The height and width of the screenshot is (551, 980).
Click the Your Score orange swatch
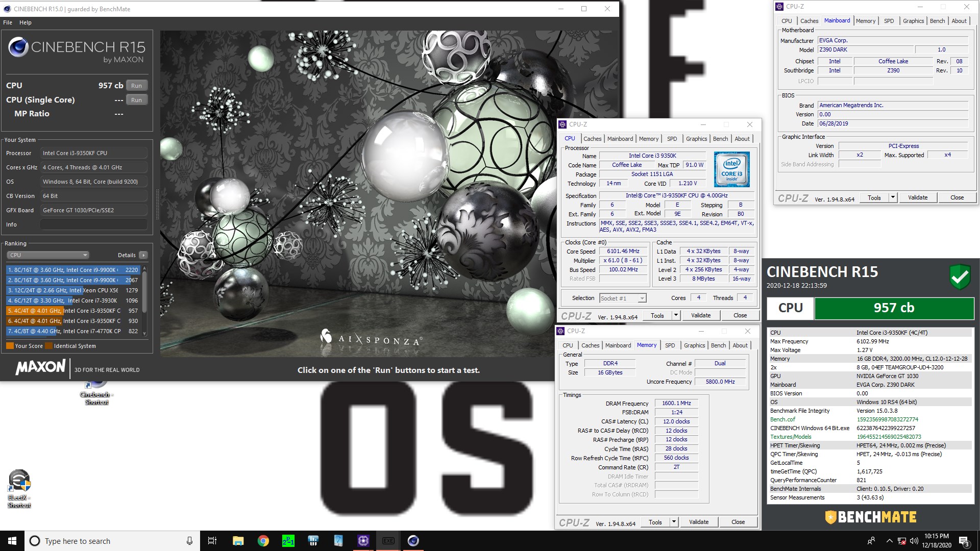pos(10,346)
